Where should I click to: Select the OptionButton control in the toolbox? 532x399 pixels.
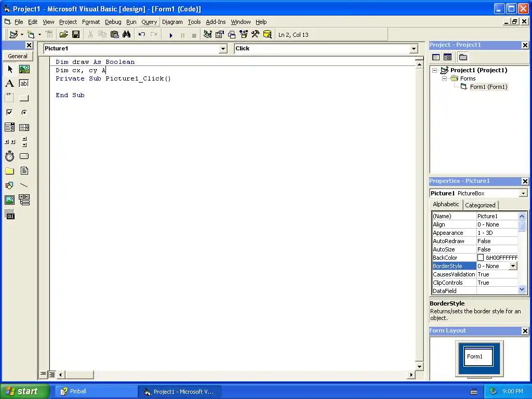coord(24,112)
